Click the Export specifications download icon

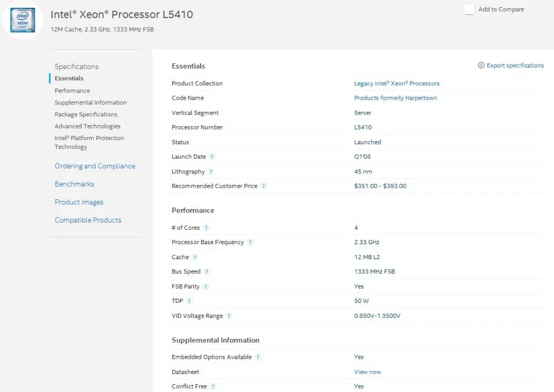pos(481,65)
